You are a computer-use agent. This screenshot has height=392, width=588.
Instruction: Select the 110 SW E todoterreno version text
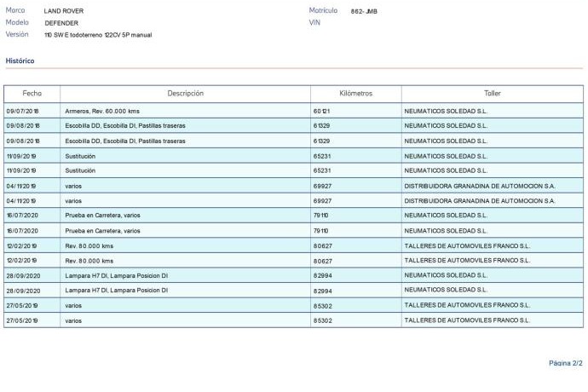(x=98, y=35)
